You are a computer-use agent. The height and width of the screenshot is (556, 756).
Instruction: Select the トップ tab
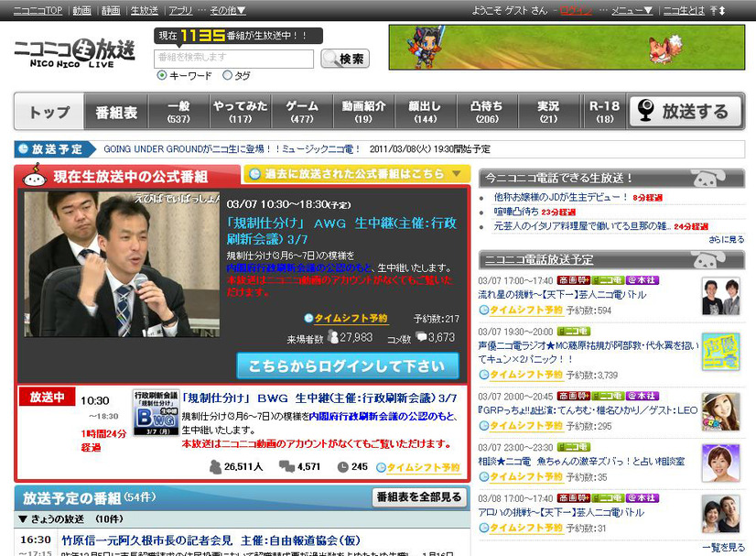coord(49,112)
